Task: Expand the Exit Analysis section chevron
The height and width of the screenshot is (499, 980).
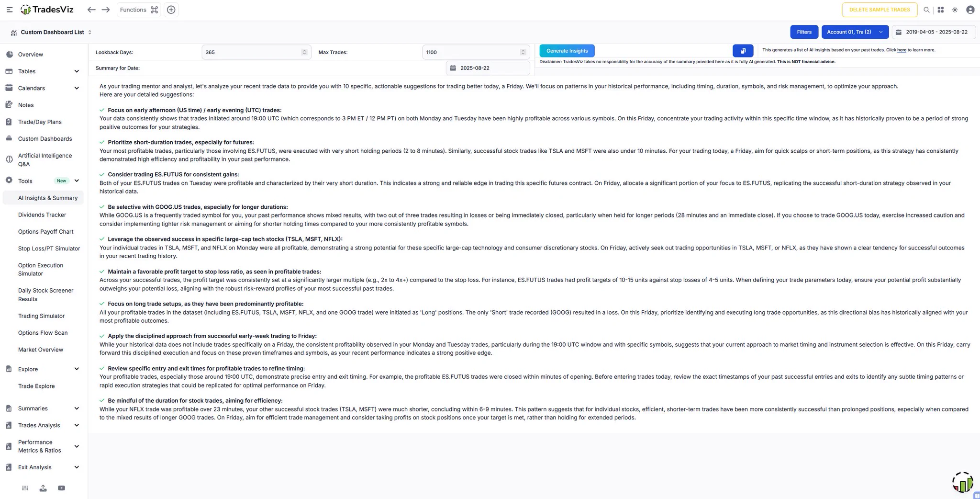Action: point(77,467)
